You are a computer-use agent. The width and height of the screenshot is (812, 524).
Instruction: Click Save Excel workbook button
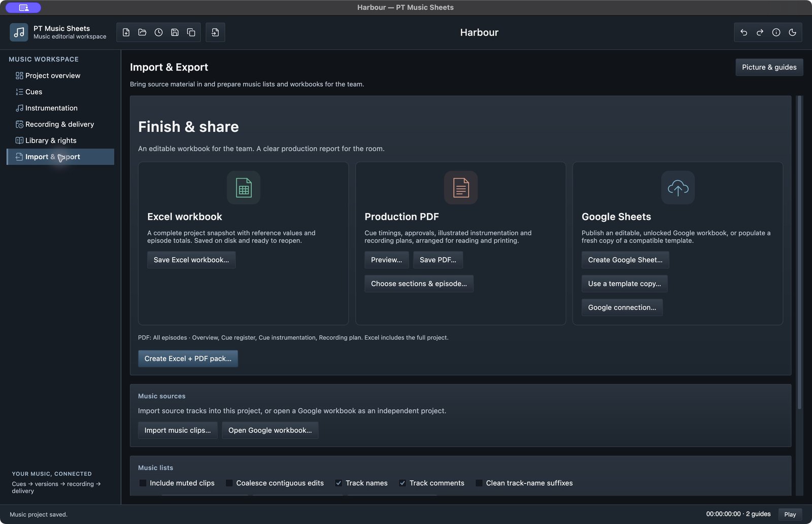click(x=191, y=260)
